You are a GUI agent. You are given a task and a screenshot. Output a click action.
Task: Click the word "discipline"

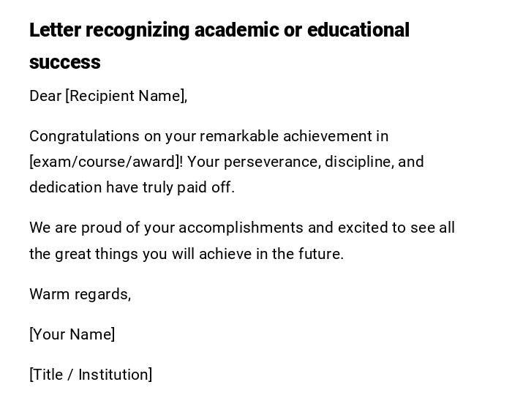[358, 162]
